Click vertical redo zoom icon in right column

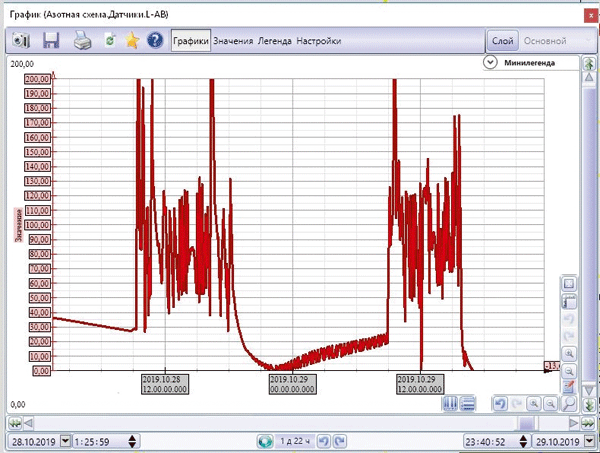click(569, 336)
